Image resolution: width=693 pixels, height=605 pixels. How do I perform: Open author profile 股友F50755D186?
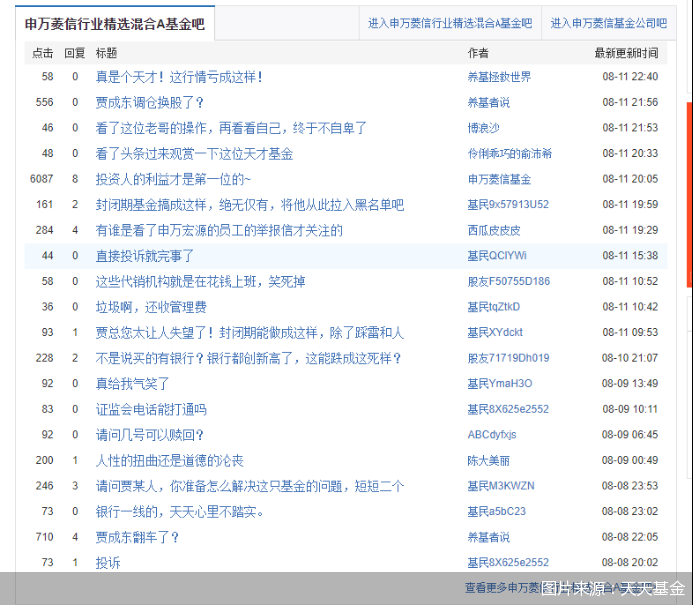click(509, 282)
